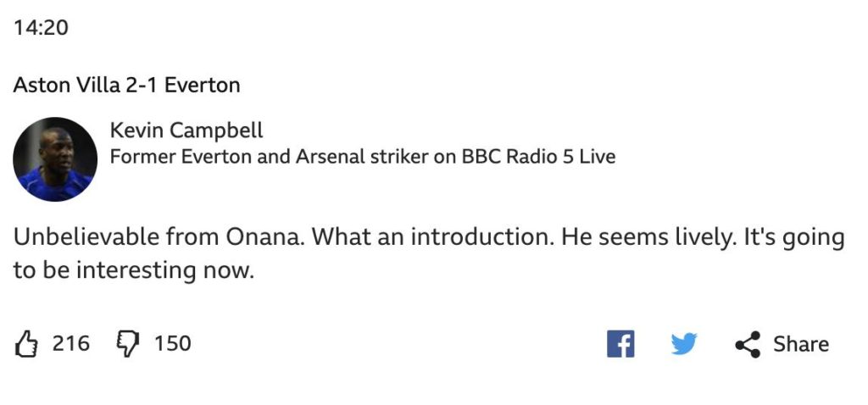Click the 216 likes count

click(71, 344)
